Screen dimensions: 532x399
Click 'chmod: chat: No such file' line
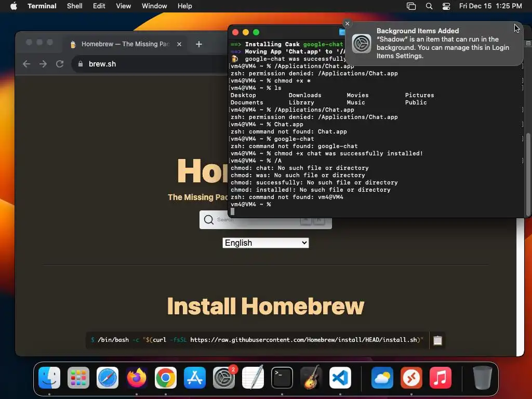pyautogui.click(x=300, y=168)
